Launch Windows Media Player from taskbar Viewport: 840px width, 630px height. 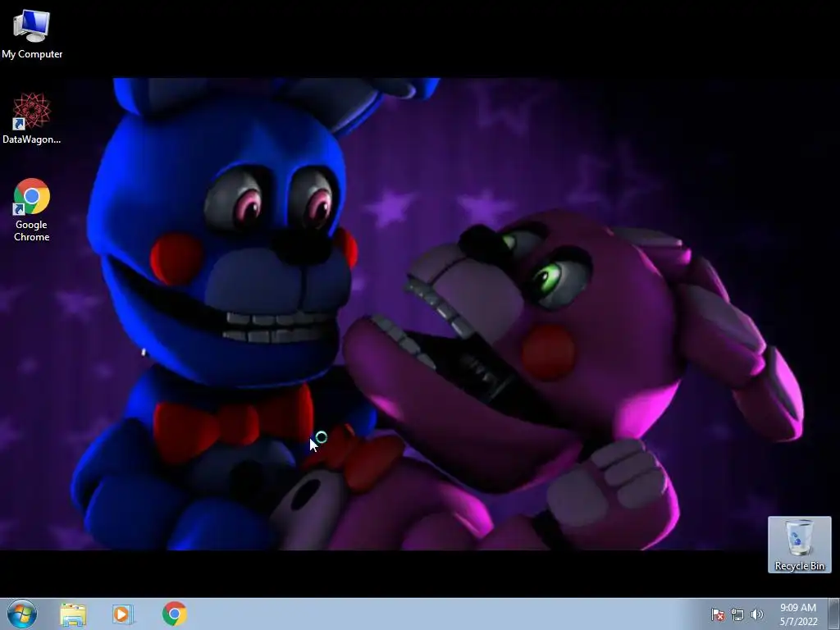[123, 614]
